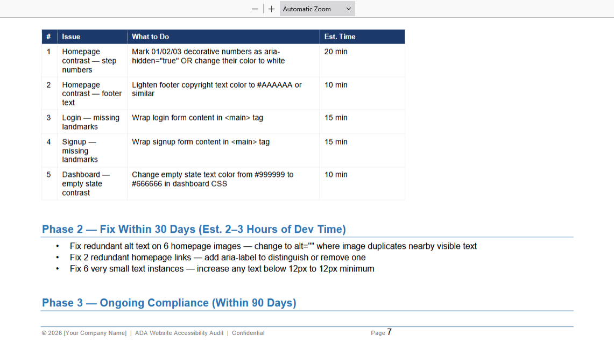Open the Automatic Zoom dropdown
The height and width of the screenshot is (364, 614).
pyautogui.click(x=317, y=9)
